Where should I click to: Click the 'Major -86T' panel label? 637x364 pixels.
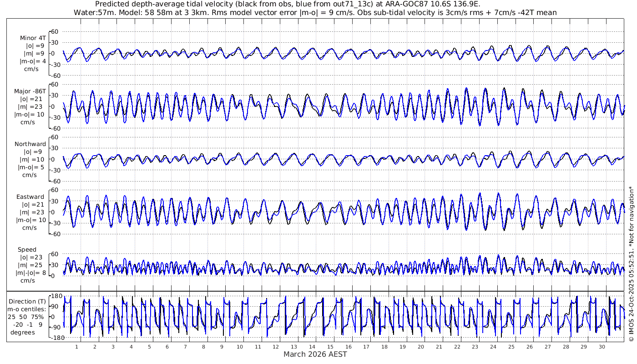30,91
